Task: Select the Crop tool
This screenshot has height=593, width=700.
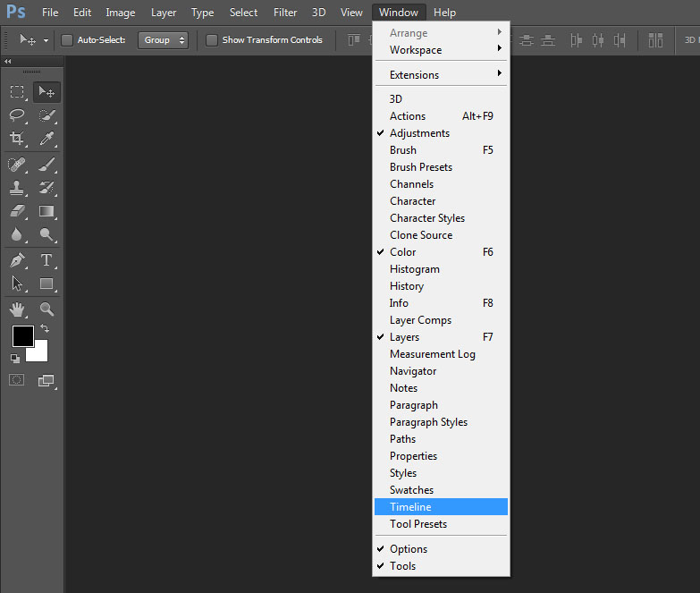Action: [17, 139]
